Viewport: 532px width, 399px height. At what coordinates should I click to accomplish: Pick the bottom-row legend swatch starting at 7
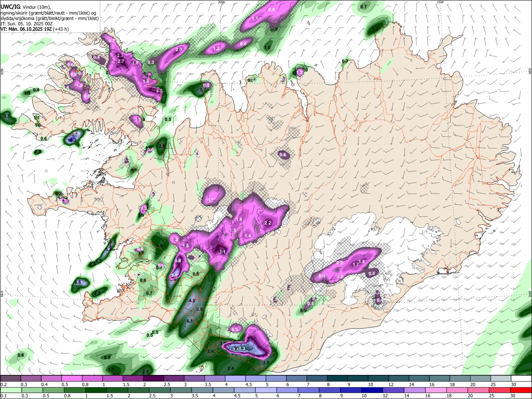click(x=308, y=390)
